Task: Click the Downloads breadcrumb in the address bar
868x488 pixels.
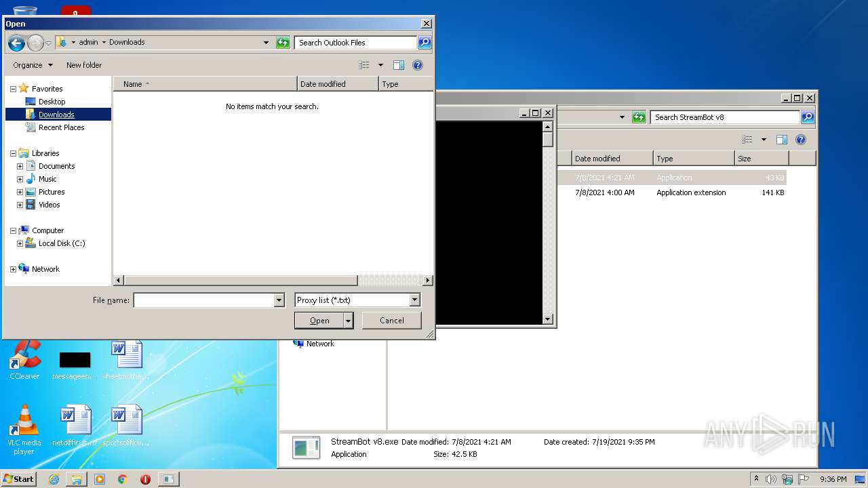Action: (x=127, y=42)
